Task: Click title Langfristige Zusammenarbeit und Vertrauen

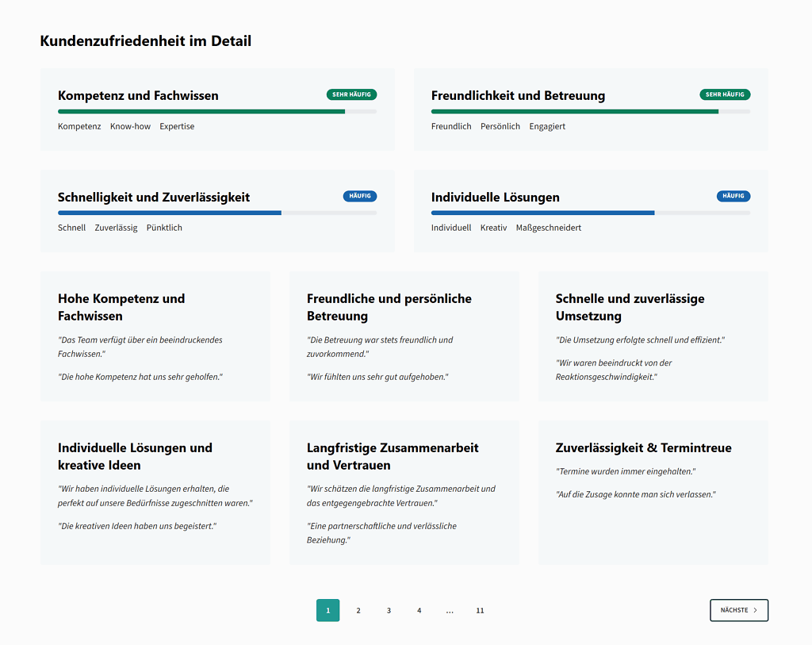Action: [393, 456]
